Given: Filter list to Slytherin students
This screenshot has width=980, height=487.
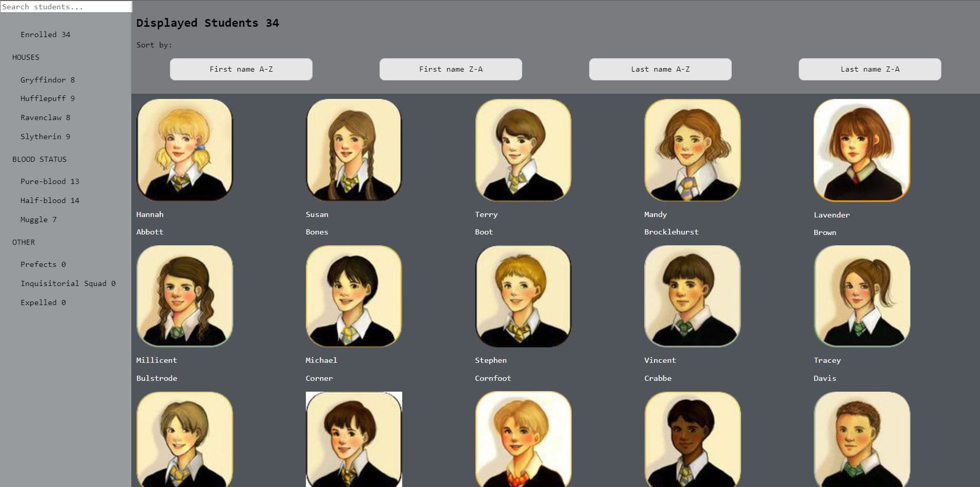Looking at the screenshot, I should click(45, 137).
